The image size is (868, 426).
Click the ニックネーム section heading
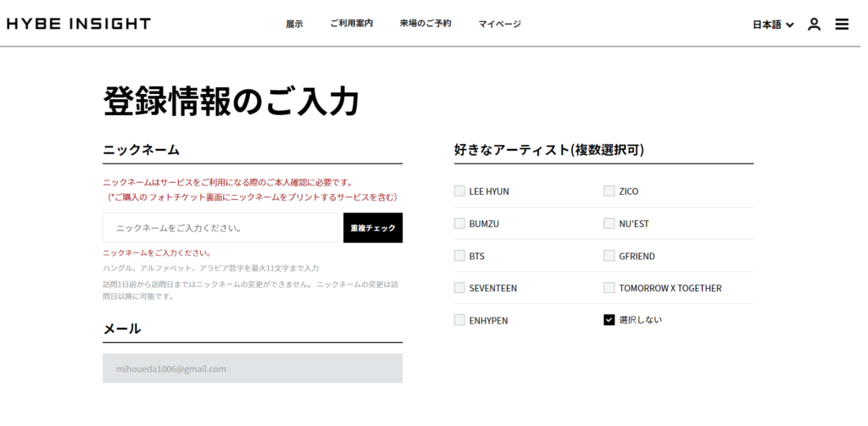tap(142, 150)
